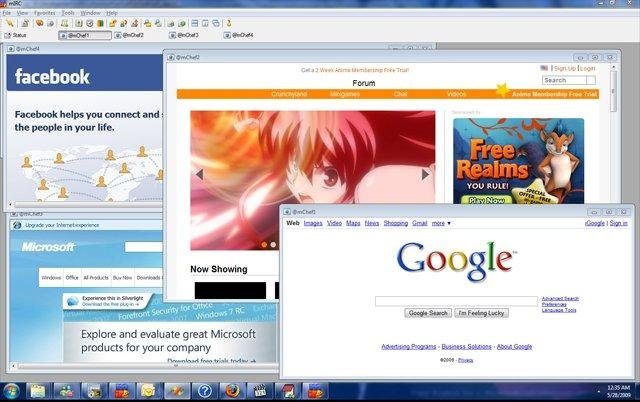Image resolution: width=640 pixels, height=402 pixels.
Task: Open the Received Files toolbar icon
Action: tap(147, 23)
